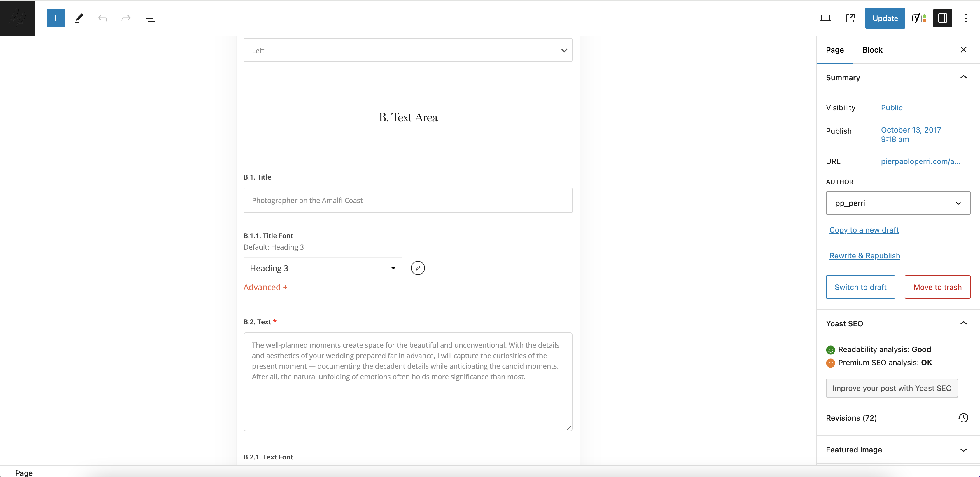
Task: Click the Readability analysis: Good indicator
Action: (x=878, y=349)
